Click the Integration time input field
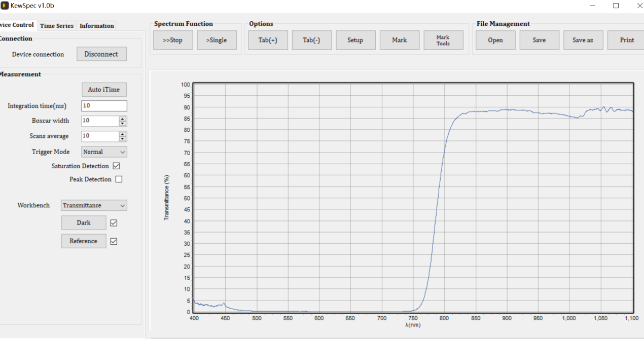Screen dimensions: 644x339 104,106
